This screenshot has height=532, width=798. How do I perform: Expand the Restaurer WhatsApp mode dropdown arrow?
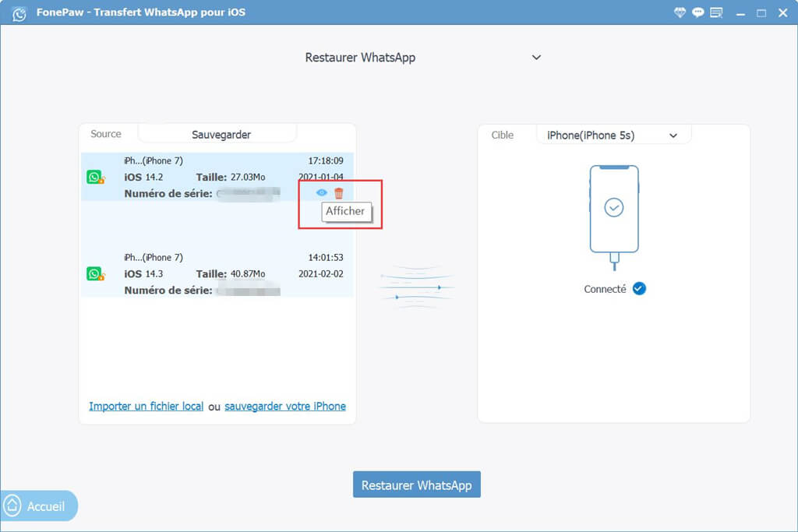coord(536,58)
